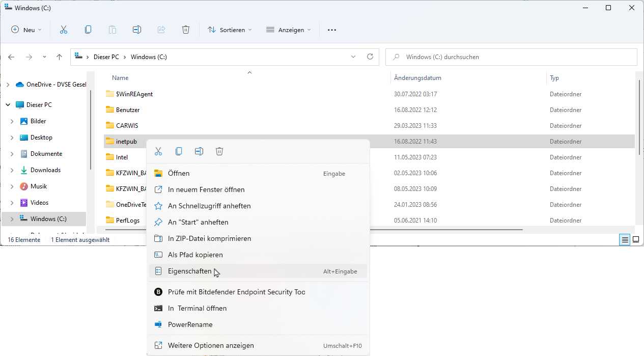Screen dimensions: 644x356
Task: Expand OneDrive node in navigation pane
Action: coord(8,85)
